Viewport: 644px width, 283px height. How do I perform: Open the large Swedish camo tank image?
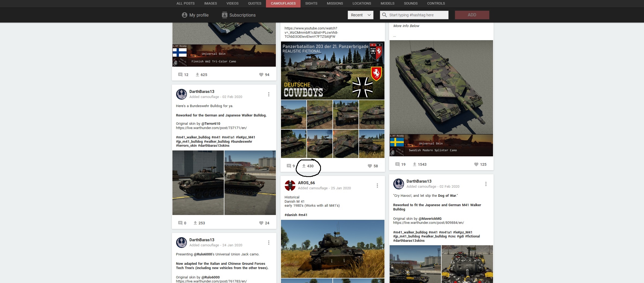point(441,87)
